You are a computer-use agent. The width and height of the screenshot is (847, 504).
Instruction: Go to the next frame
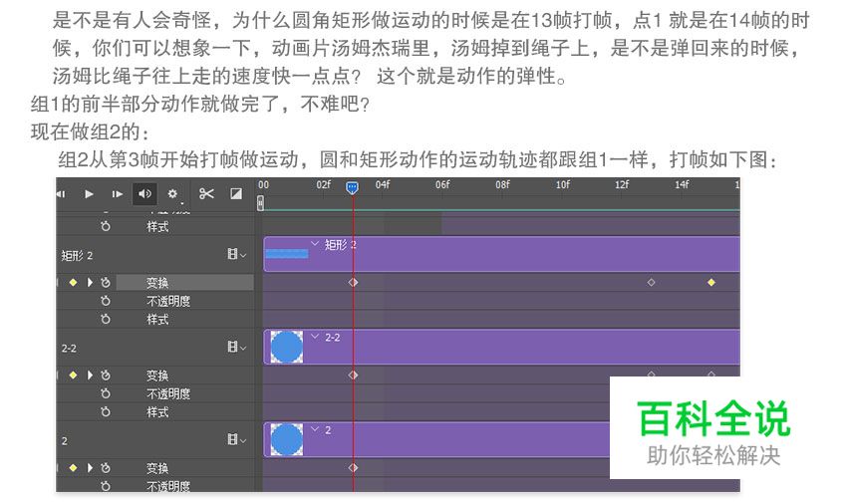pos(117,194)
